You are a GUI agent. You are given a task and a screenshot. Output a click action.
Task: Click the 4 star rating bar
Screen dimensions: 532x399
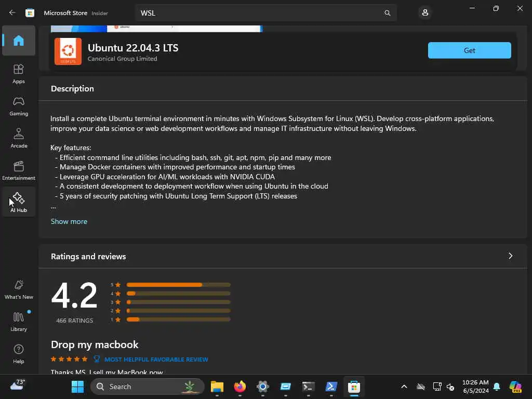click(x=179, y=294)
